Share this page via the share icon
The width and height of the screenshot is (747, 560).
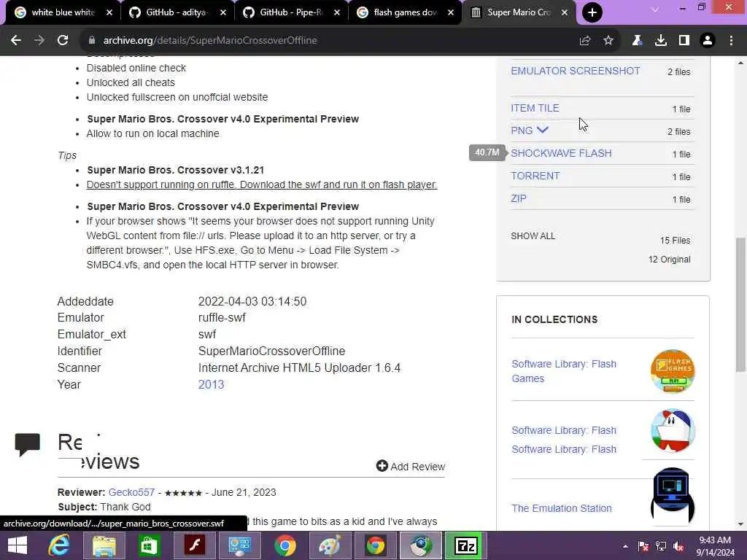click(x=585, y=41)
